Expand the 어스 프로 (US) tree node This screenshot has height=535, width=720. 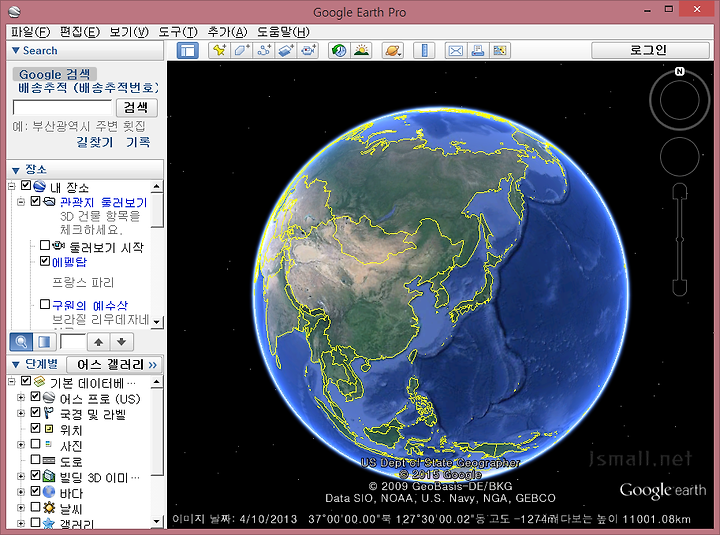pos(21,397)
